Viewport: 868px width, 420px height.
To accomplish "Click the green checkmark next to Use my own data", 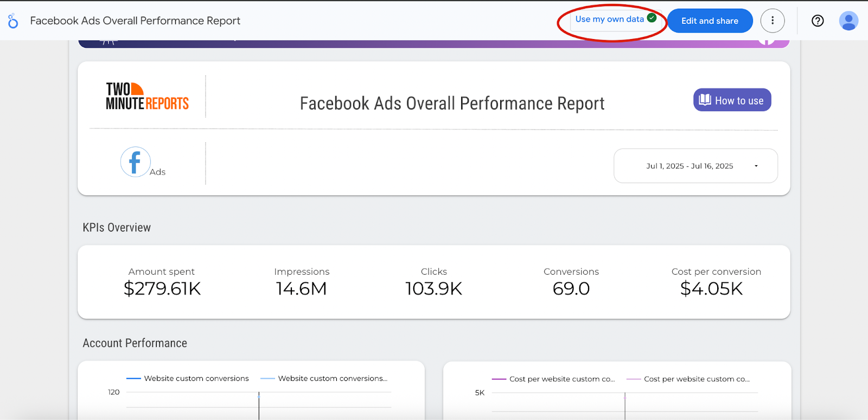I will pyautogui.click(x=652, y=18).
